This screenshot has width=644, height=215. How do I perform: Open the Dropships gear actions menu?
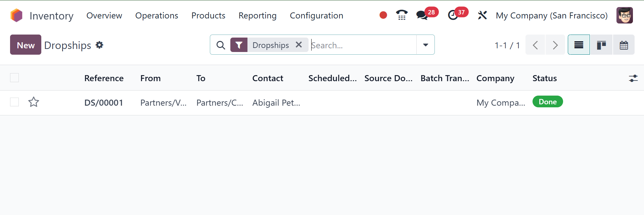pos(99,45)
